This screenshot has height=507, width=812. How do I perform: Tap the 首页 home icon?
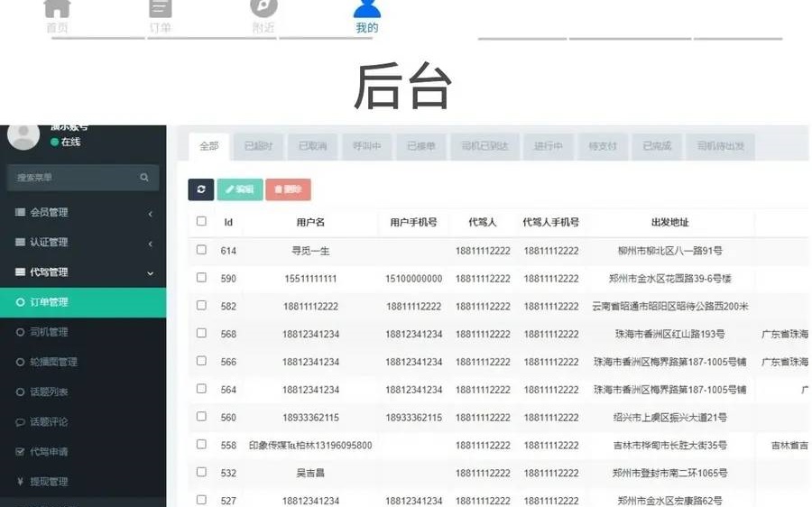click(57, 9)
